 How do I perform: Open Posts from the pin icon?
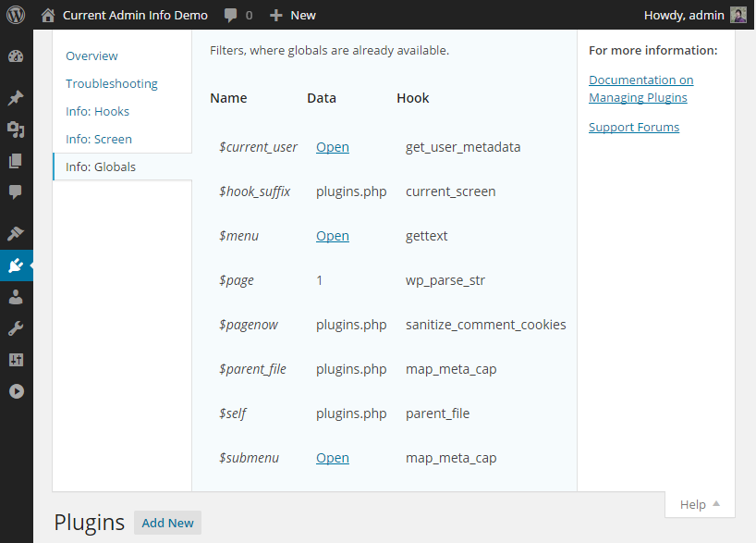coord(16,98)
